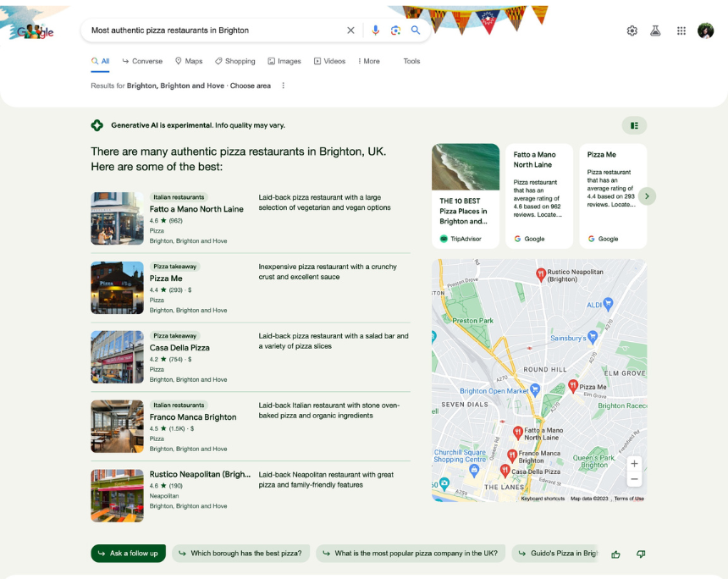This screenshot has height=579, width=728.
Task: Switch to the Maps tab
Action: (189, 61)
